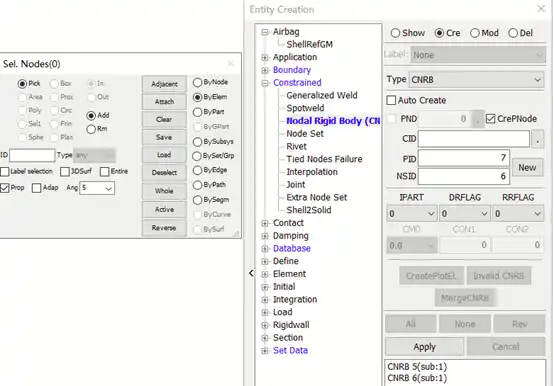
Task: Open the DRFLAG dropdown
Action: pyautogui.click(x=465, y=214)
